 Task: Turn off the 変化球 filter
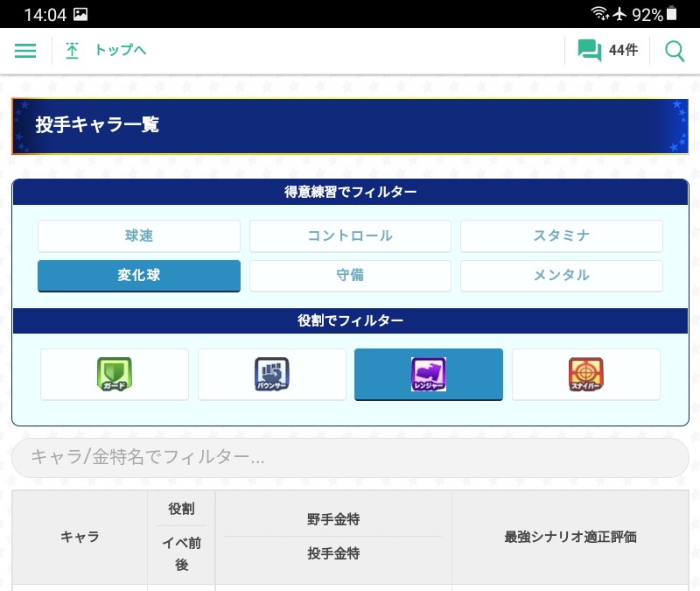pos(139,276)
